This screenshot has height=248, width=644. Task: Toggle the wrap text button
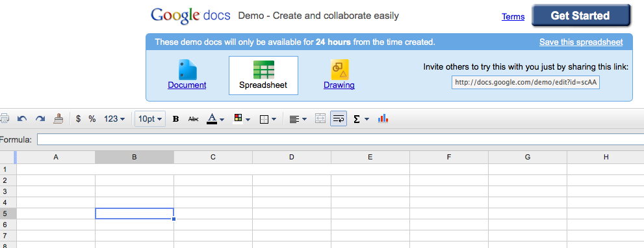pyautogui.click(x=339, y=119)
